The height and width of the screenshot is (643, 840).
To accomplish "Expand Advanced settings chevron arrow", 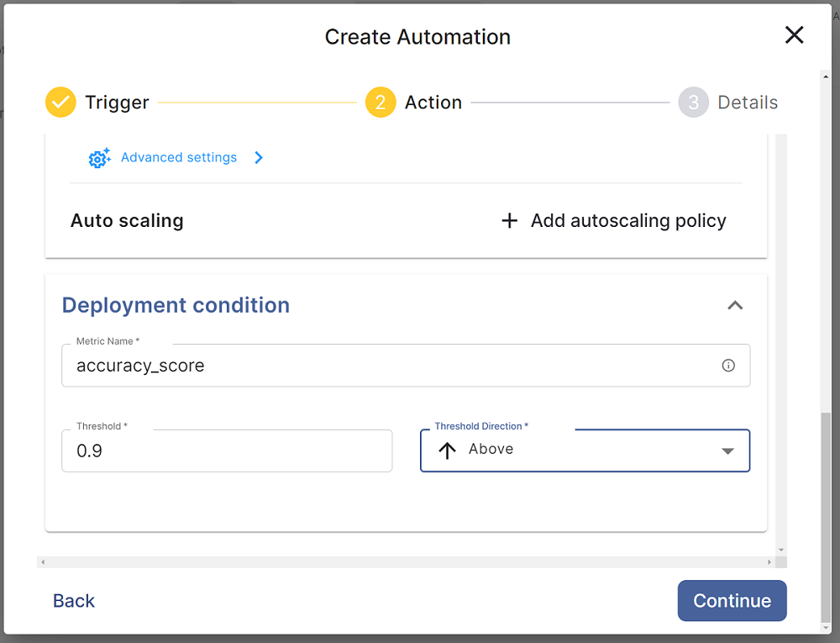I will [259, 157].
